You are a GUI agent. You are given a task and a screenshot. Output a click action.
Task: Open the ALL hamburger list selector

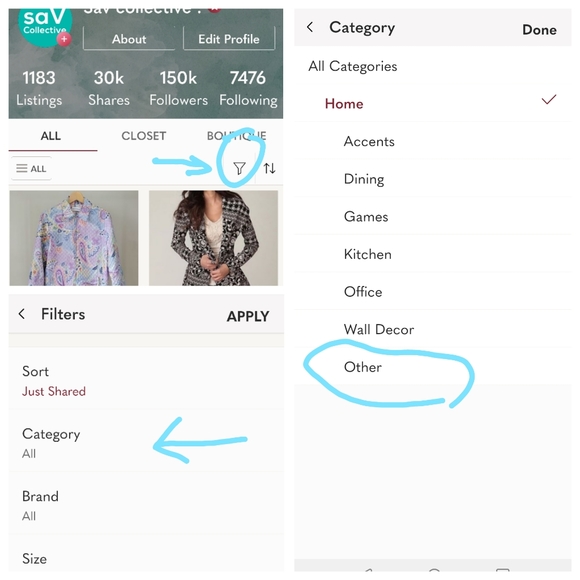tap(31, 169)
